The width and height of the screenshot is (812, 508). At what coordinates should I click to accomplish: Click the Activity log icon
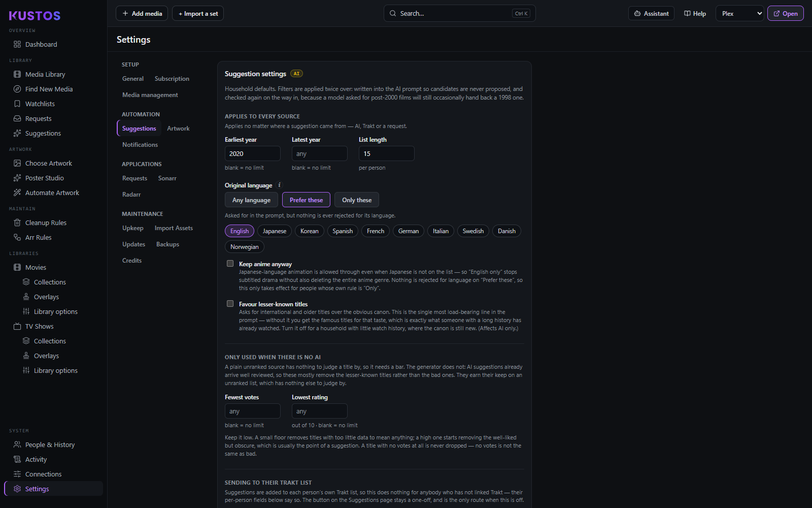17,459
